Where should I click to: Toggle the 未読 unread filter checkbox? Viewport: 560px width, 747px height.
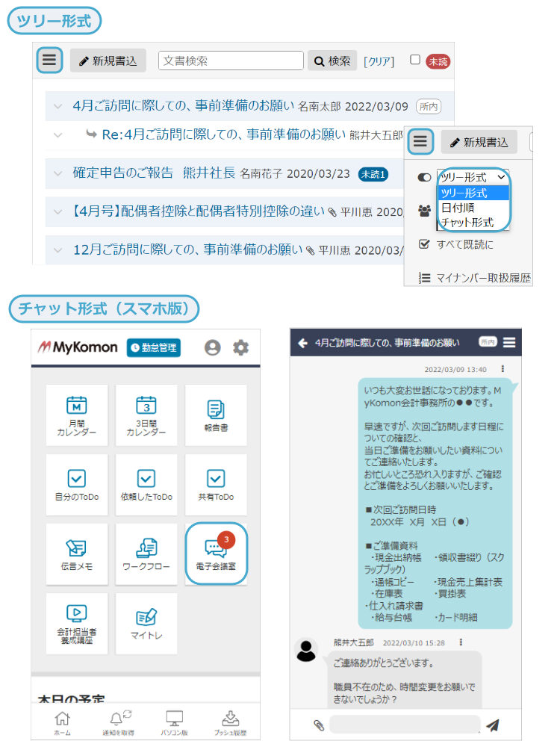coord(415,61)
